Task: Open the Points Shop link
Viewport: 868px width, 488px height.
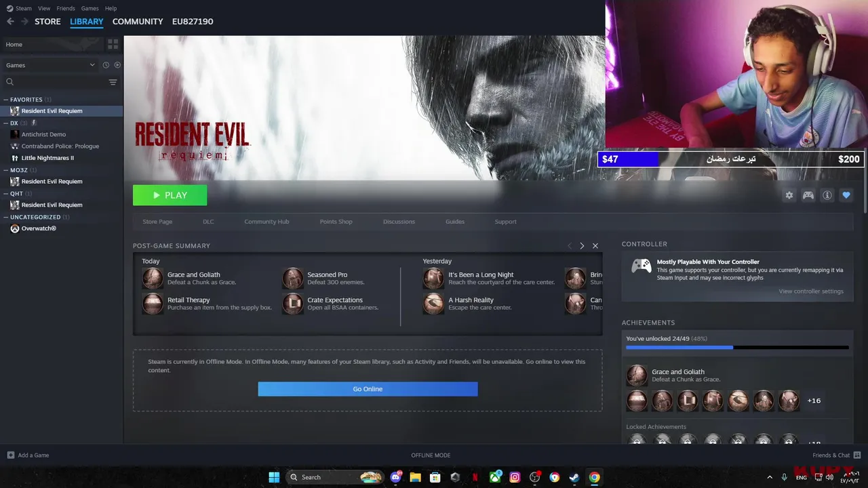Action: click(x=336, y=222)
